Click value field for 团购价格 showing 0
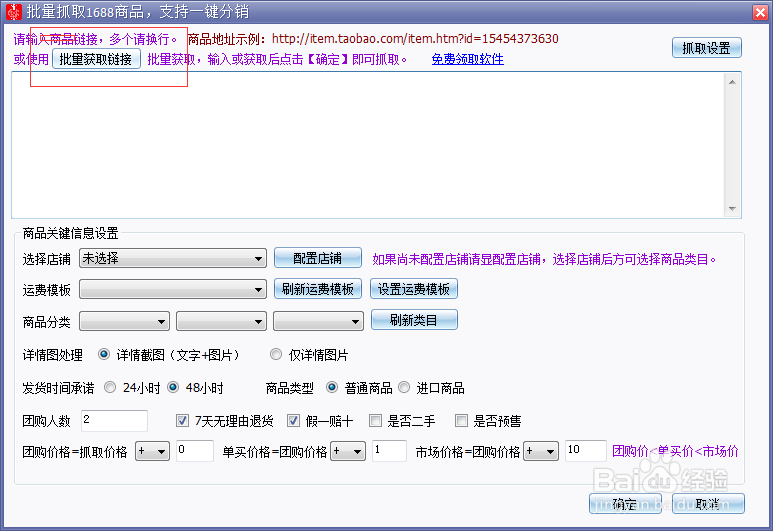773x531 pixels. coord(195,451)
